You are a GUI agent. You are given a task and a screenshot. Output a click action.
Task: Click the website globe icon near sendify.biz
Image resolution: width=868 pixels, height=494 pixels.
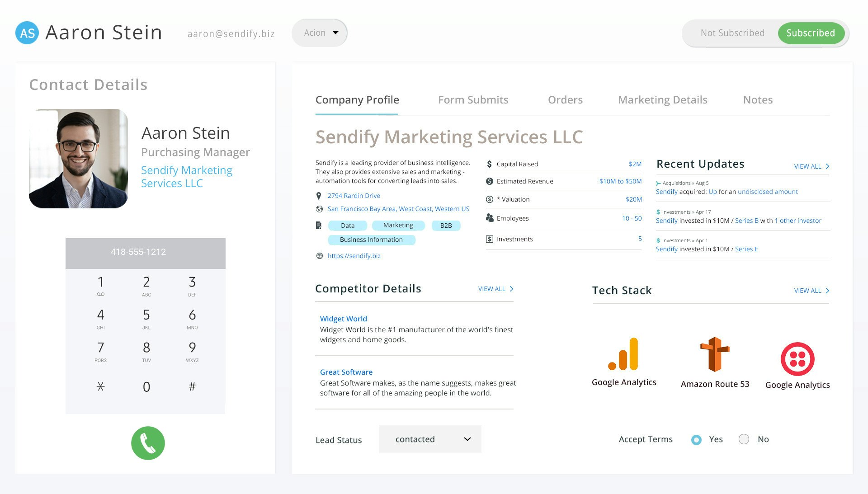tap(320, 256)
